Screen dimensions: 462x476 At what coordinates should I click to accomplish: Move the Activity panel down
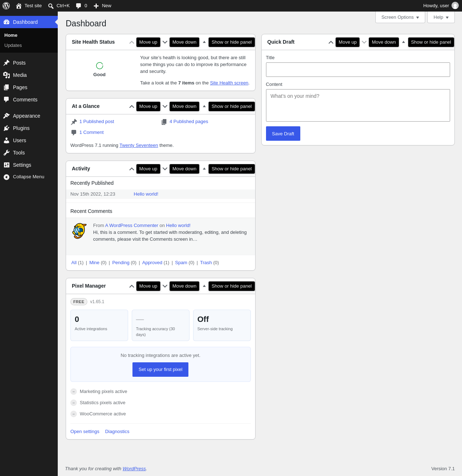point(165,169)
